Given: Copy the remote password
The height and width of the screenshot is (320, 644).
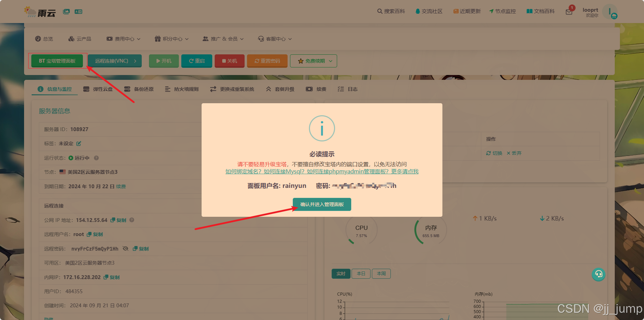Looking at the screenshot, I should (x=141, y=249).
